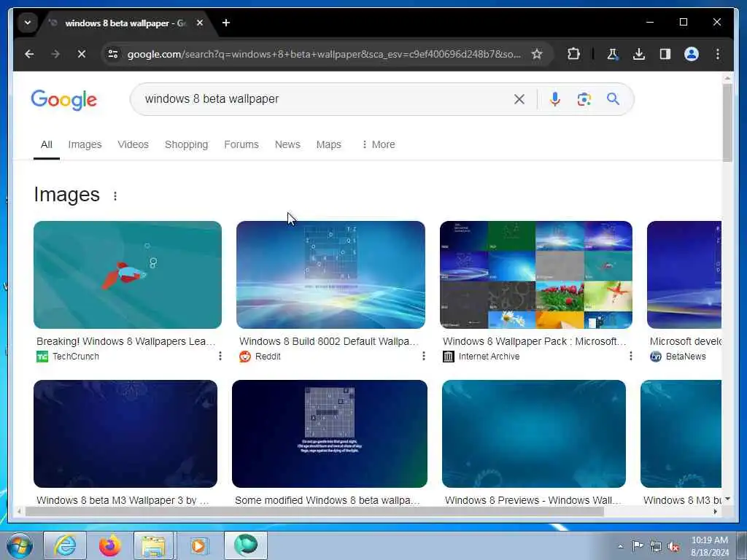This screenshot has height=560, width=747.
Task: Open 'Windows 8 Build 8002 Default Wallpa...' link
Action: click(x=329, y=341)
